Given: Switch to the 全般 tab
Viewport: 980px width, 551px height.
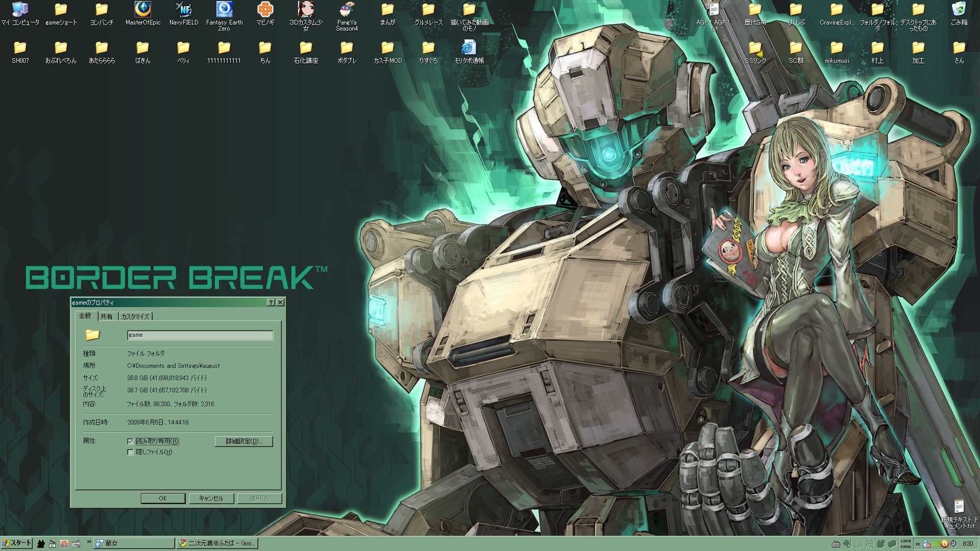Looking at the screenshot, I should click(x=85, y=316).
